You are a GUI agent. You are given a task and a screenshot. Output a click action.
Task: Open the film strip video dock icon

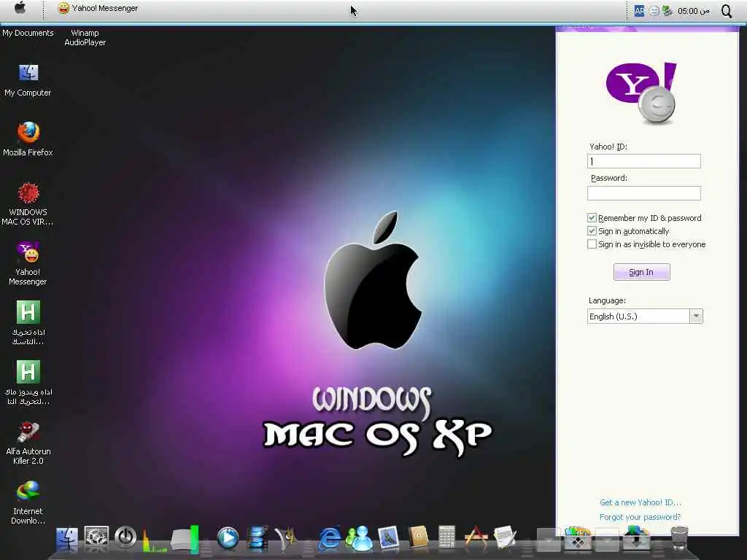point(258,538)
